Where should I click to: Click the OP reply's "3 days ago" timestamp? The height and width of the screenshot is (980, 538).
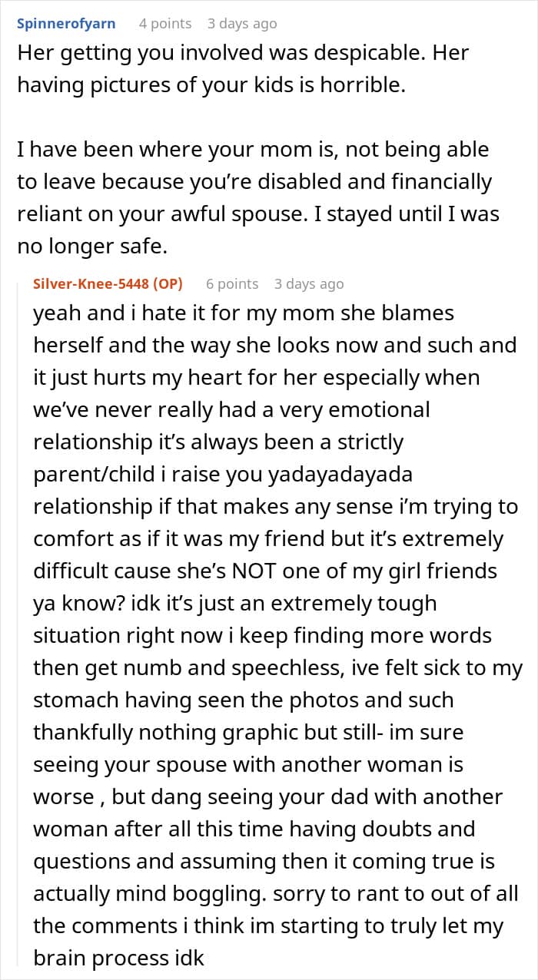(308, 283)
